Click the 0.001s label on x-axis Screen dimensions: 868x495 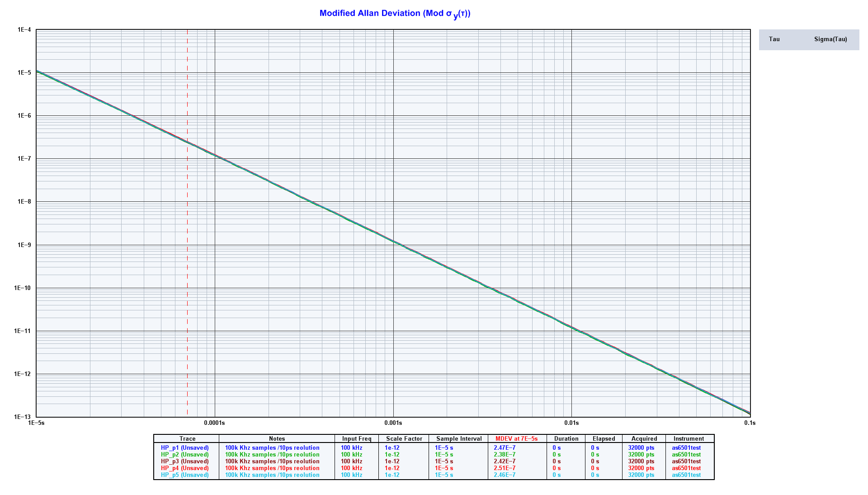coord(393,423)
